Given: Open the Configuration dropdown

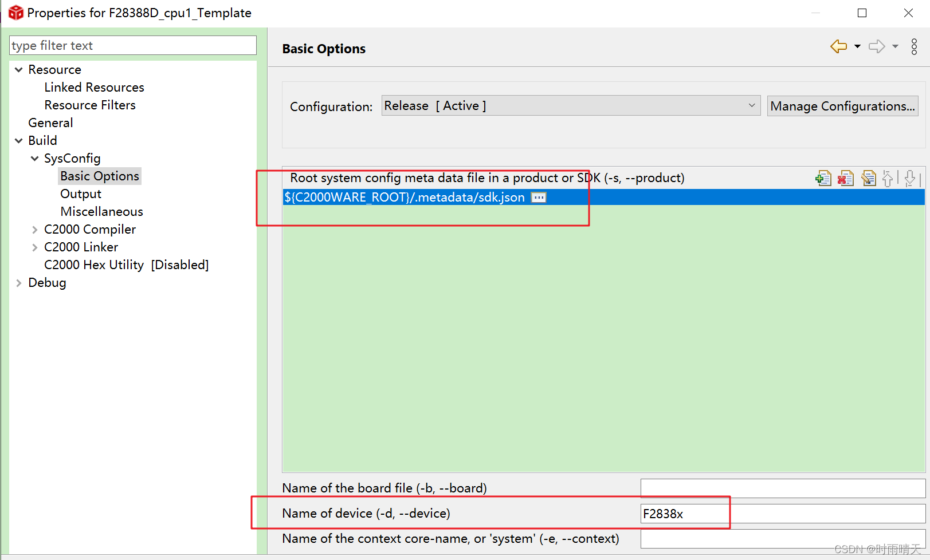Looking at the screenshot, I should 571,106.
